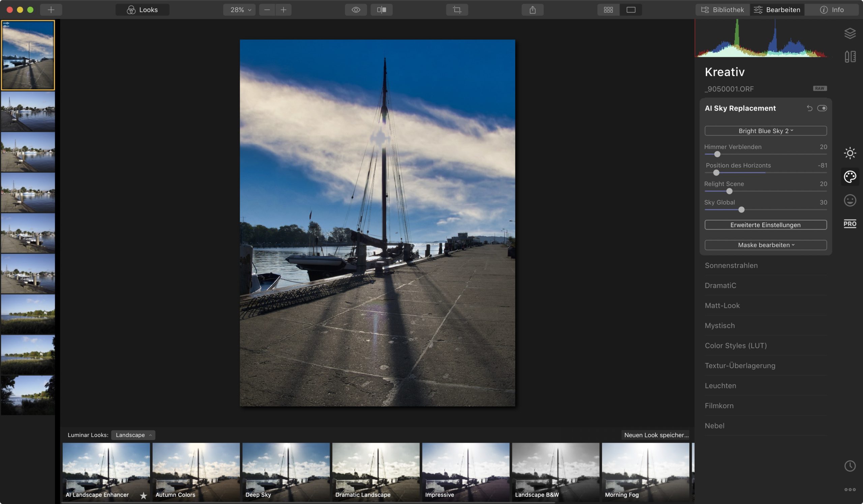Select the first selected filmstrip thumbnail

(x=28, y=55)
